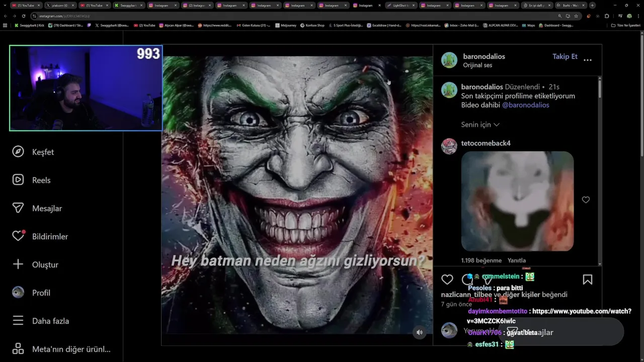Open Alpcan Alpar Instagram bookmark
644x362 pixels.
[177, 25]
